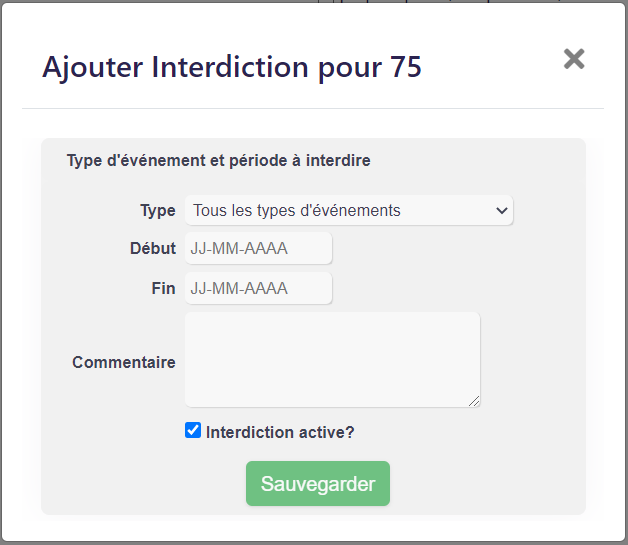
Task: Toggle via 'Interdiction active?' label text
Action: pyautogui.click(x=280, y=432)
